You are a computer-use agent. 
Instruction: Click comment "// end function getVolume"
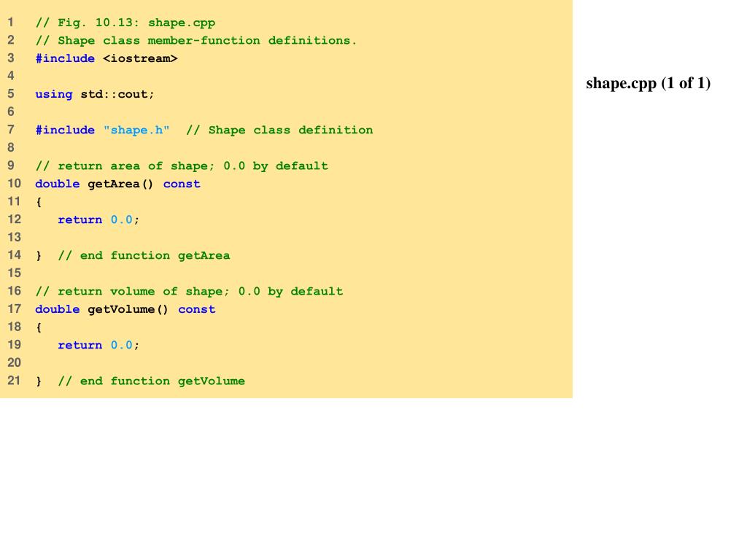(152, 381)
